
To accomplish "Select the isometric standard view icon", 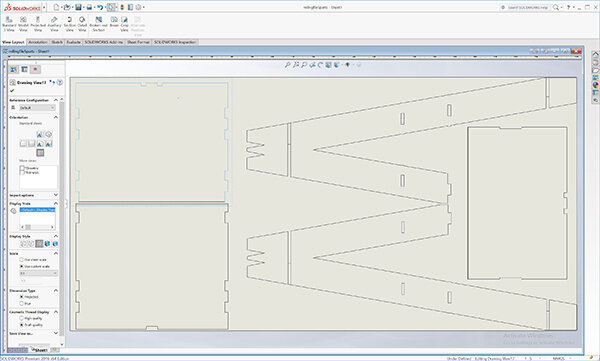I will (x=48, y=134).
